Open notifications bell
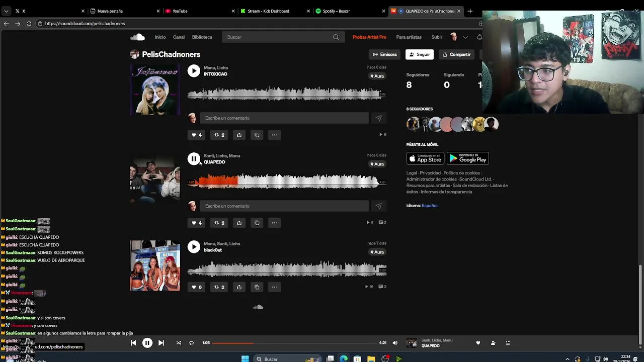This screenshot has width=644, height=362. point(479,37)
